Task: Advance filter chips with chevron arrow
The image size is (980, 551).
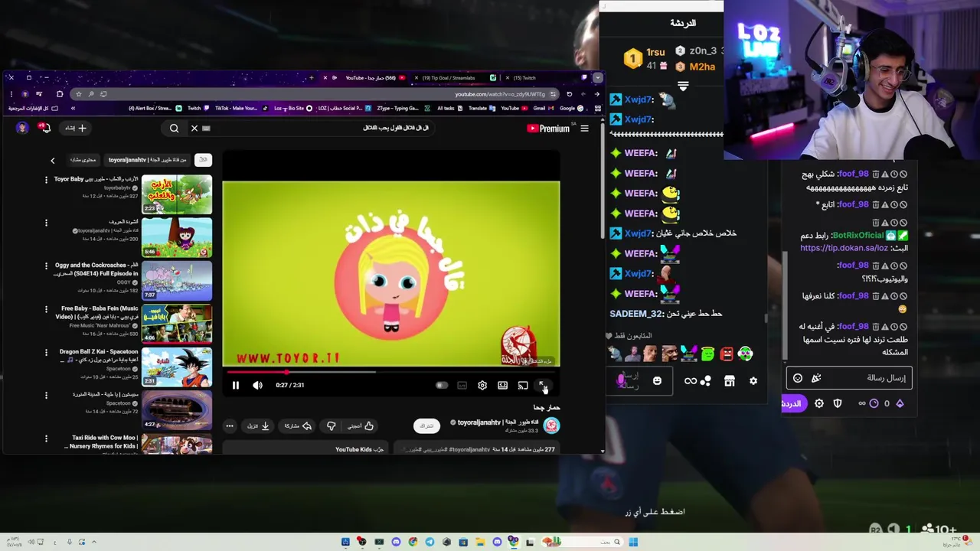Action: coord(53,161)
